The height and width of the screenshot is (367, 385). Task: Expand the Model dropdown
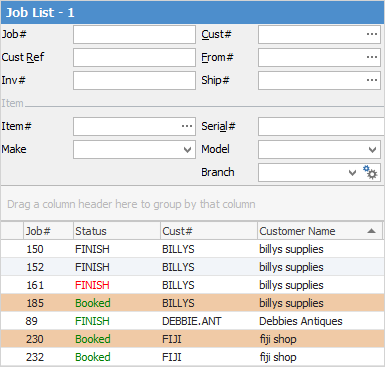[x=372, y=150]
